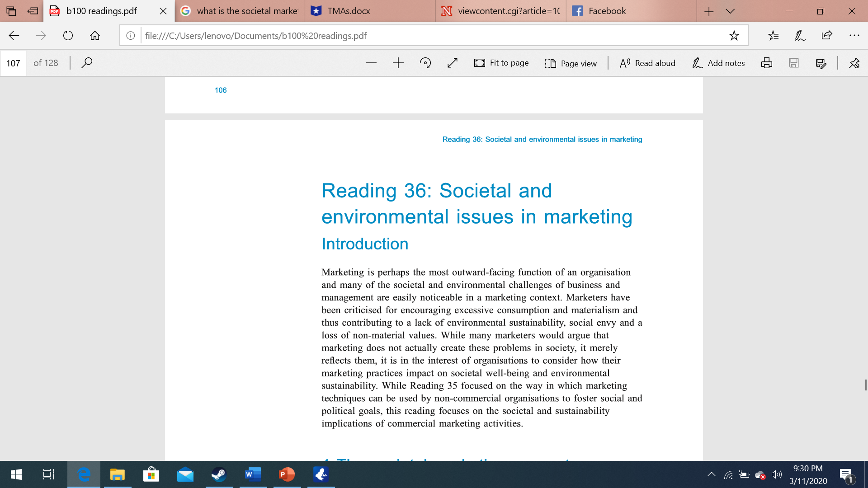Image resolution: width=868 pixels, height=488 pixels.
Task: Open PDF search magnifier
Action: point(87,63)
